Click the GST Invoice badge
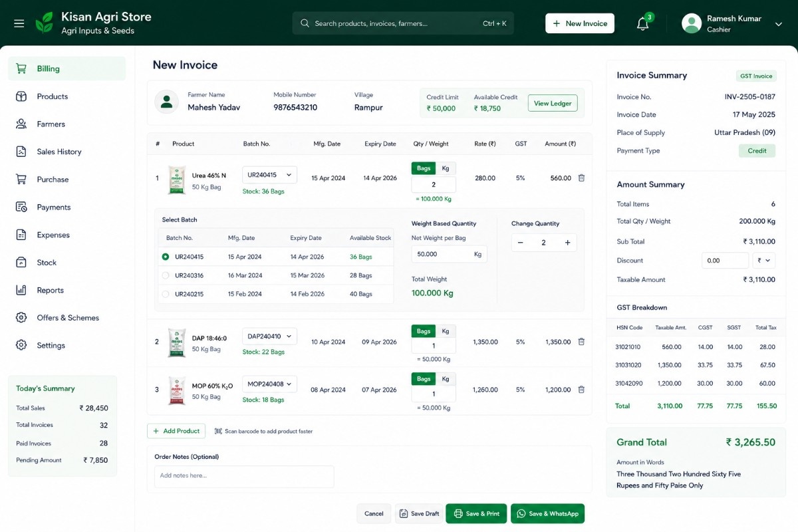 [x=755, y=76]
